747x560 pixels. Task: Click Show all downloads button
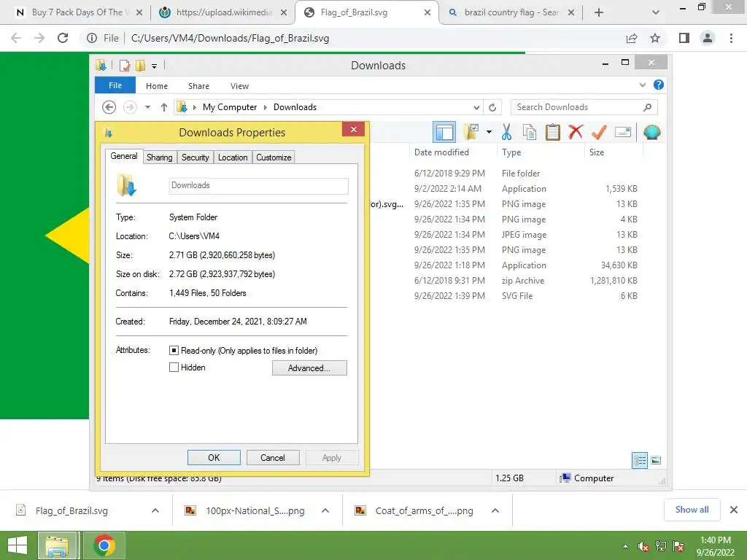(x=692, y=510)
